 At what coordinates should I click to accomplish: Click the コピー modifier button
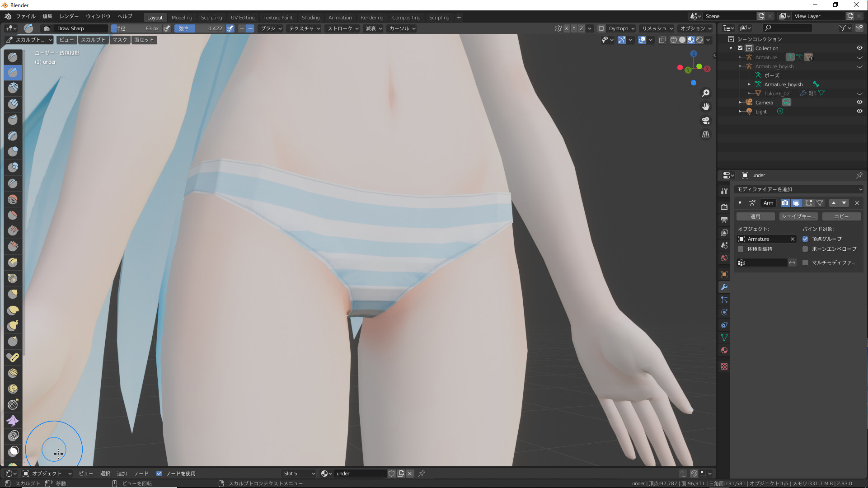(841, 216)
